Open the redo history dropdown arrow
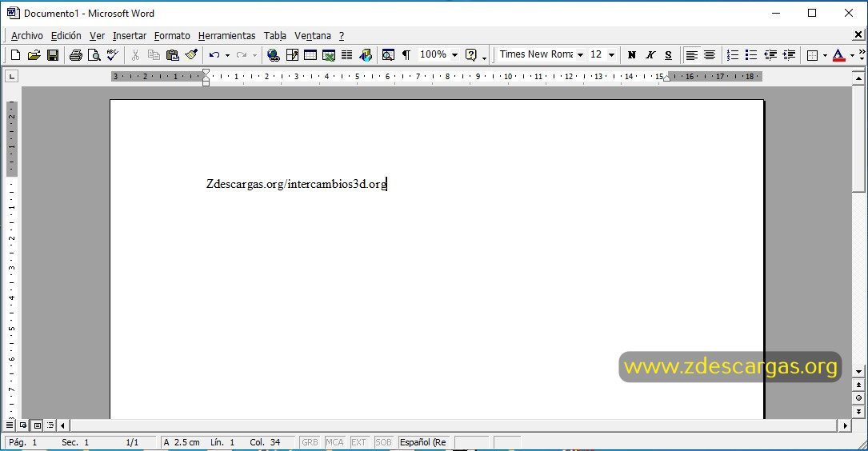This screenshot has width=868, height=451. click(x=254, y=55)
